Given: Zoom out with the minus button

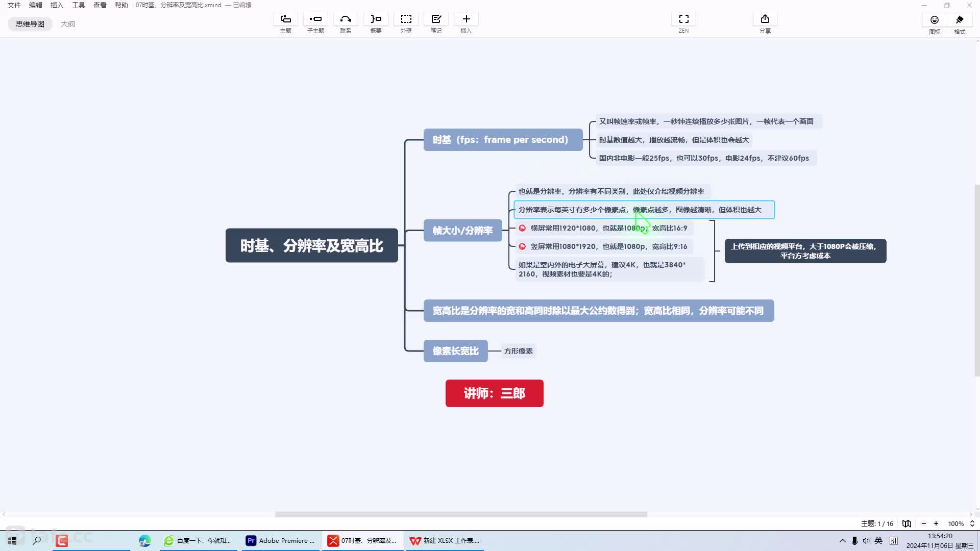Looking at the screenshot, I should point(923,523).
